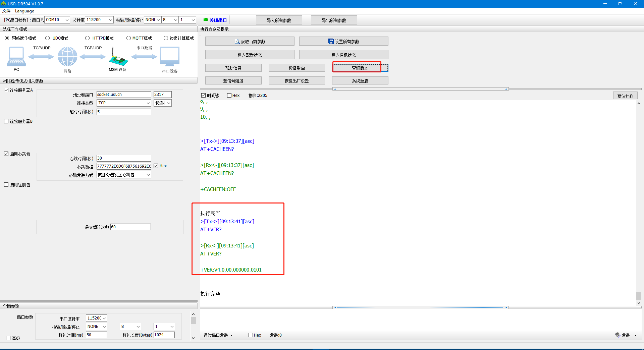
Task: Click the USR-DR504 app icon in title bar
Action: 4,4
